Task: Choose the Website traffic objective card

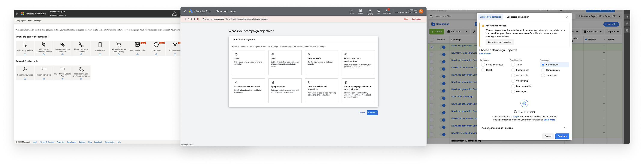Action: (x=322, y=63)
